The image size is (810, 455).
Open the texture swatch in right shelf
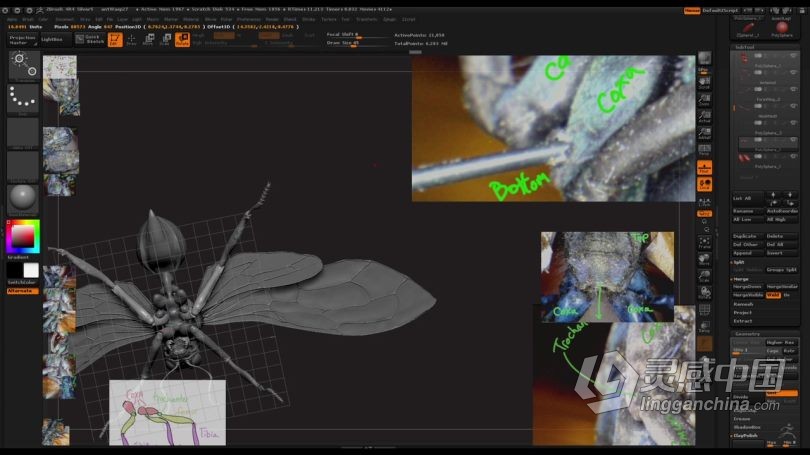[x=704, y=343]
